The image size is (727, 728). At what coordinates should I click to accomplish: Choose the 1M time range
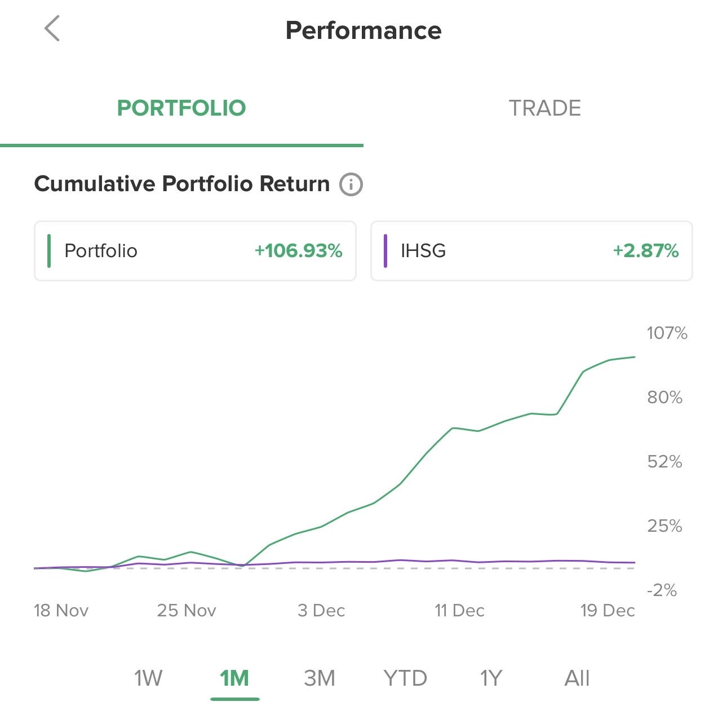click(x=234, y=678)
